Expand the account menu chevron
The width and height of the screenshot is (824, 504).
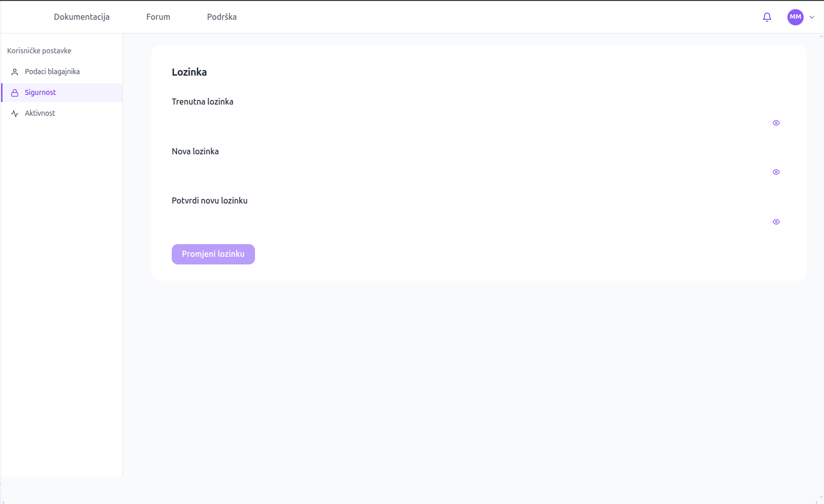point(812,17)
